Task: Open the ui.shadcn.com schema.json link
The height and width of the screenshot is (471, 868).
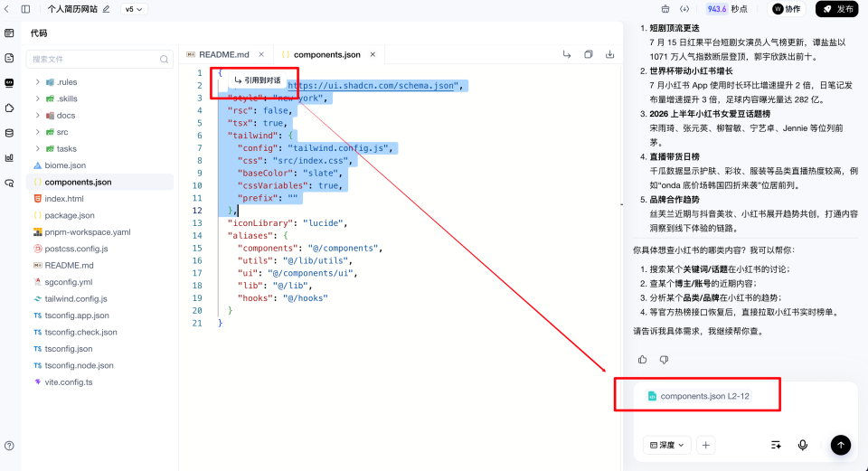Action: point(371,85)
